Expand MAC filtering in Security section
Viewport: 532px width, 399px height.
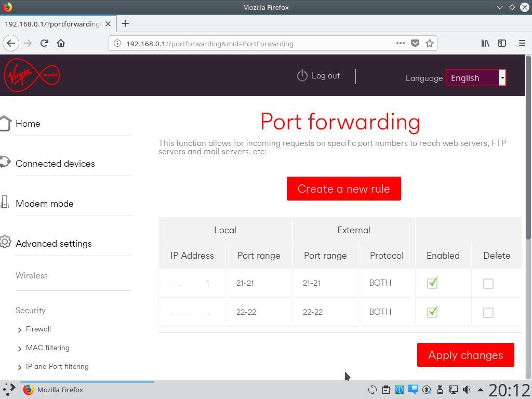point(47,348)
